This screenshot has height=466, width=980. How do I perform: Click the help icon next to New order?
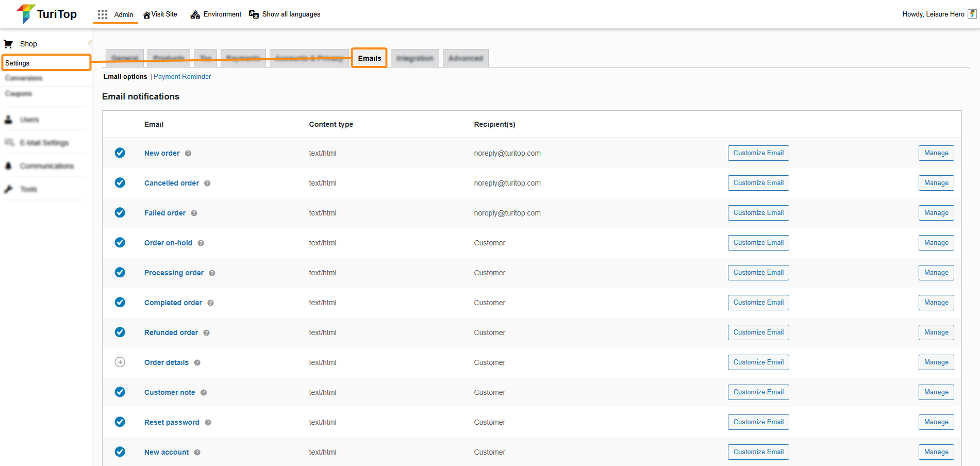click(188, 154)
